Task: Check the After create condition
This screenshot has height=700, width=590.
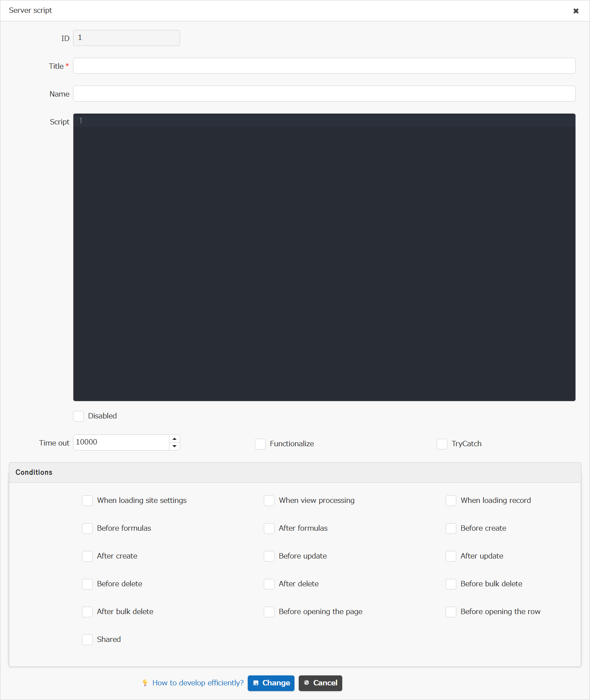Action: click(x=87, y=556)
